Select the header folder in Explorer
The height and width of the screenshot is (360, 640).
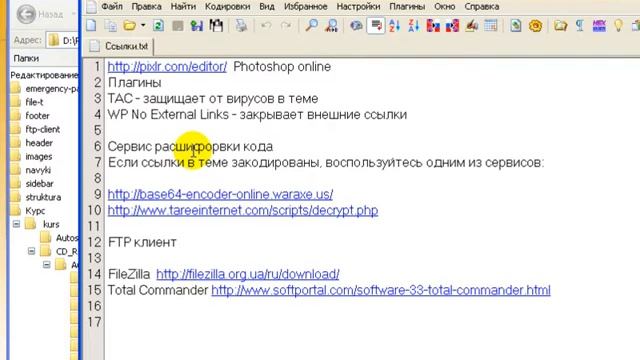pos(32,143)
